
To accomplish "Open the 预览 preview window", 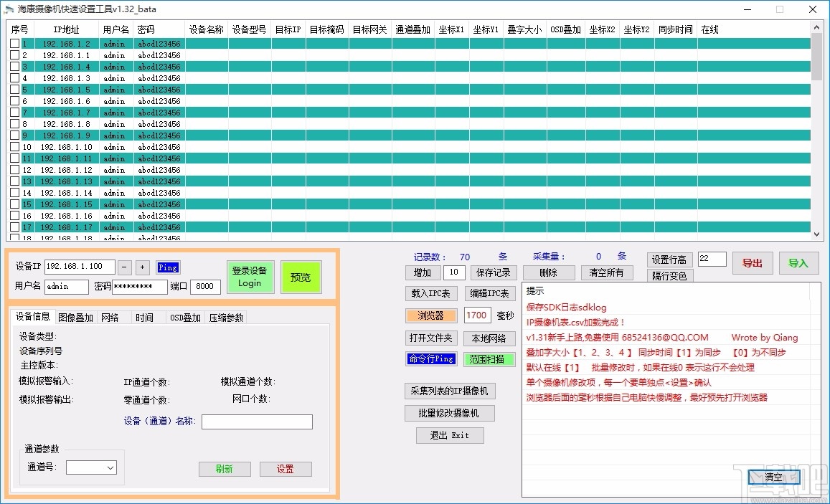I will 301,277.
